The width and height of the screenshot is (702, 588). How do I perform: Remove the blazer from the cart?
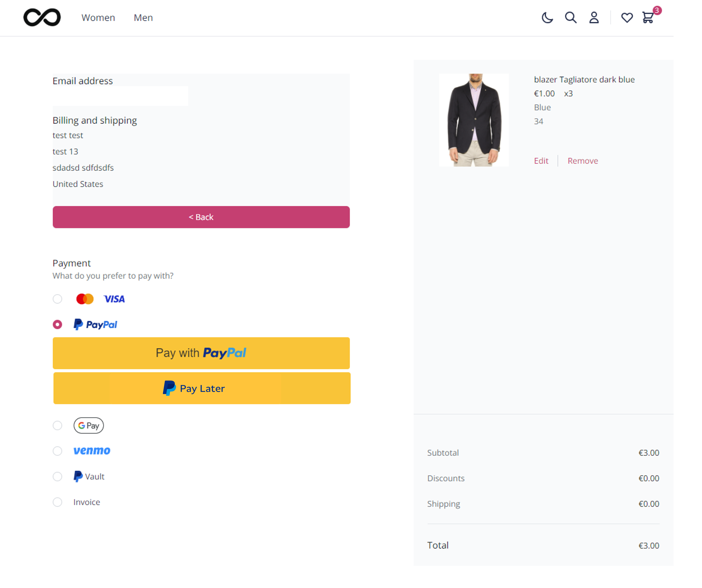click(x=583, y=161)
